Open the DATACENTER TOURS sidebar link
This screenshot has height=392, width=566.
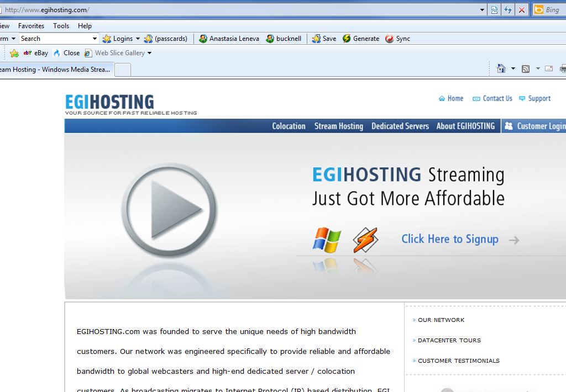pos(449,341)
